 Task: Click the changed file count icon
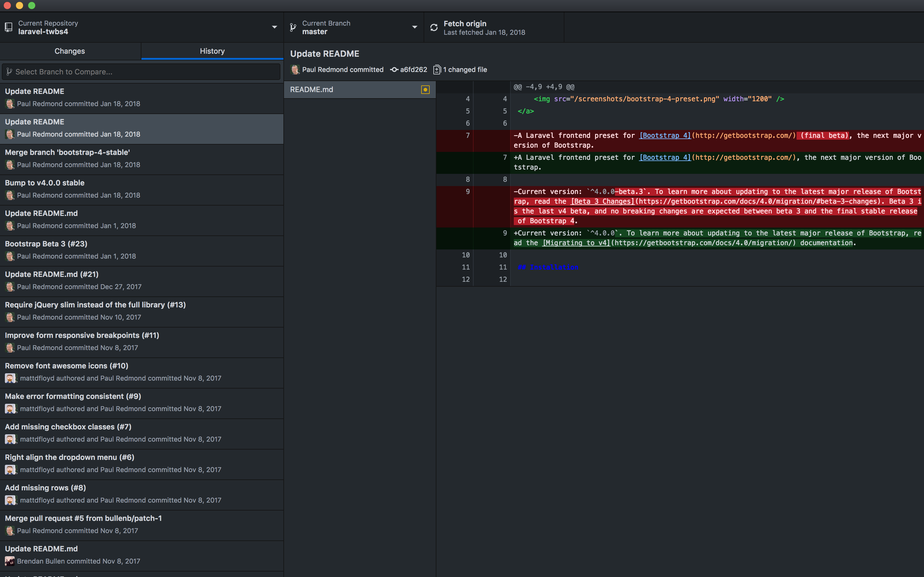tap(436, 69)
